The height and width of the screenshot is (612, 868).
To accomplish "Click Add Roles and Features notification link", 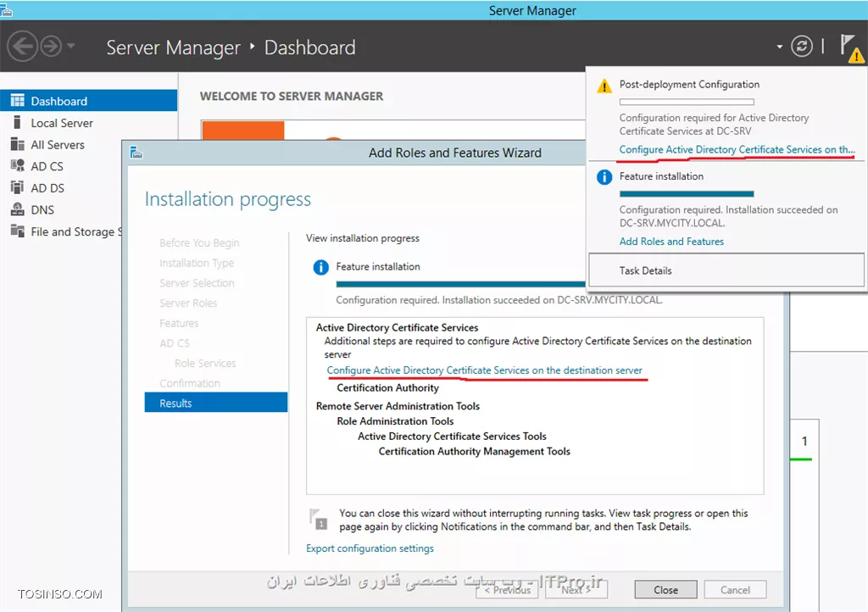I will click(671, 242).
